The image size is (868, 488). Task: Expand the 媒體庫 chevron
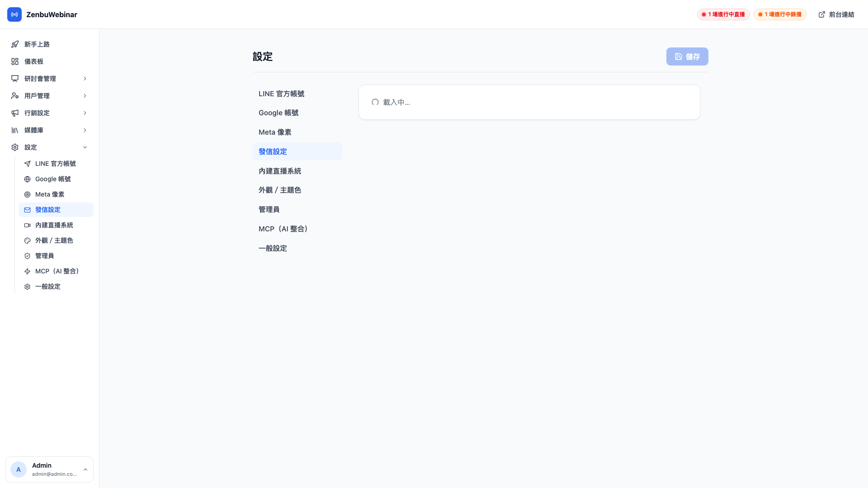click(x=85, y=130)
